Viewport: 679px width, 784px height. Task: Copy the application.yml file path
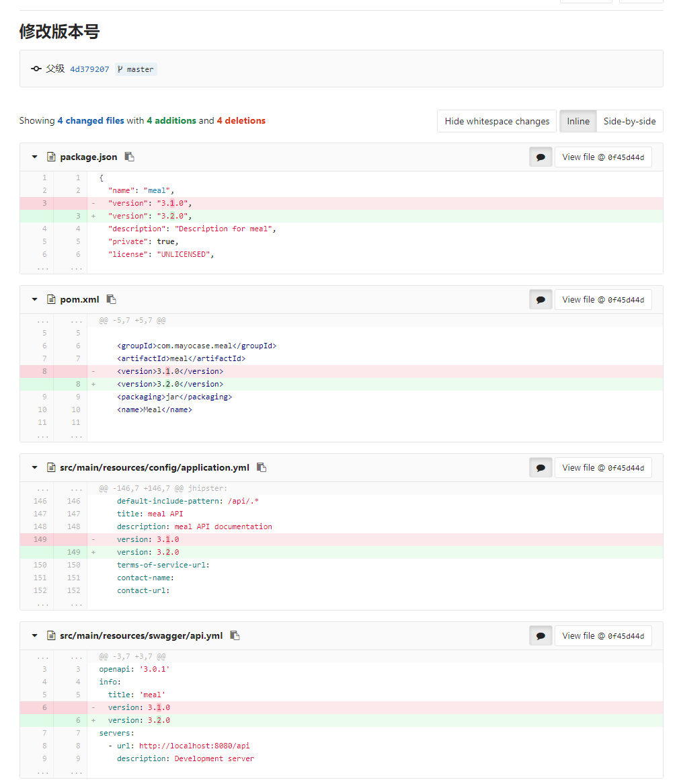(262, 467)
